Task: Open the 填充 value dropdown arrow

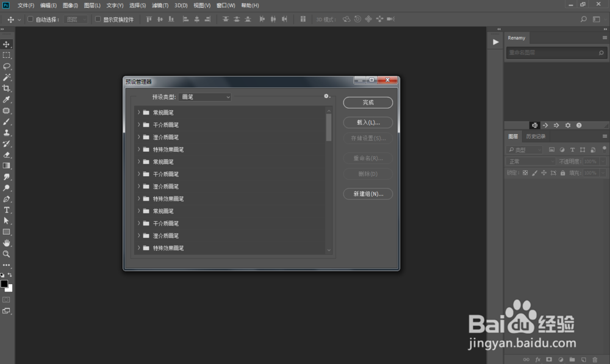Action: (x=603, y=173)
